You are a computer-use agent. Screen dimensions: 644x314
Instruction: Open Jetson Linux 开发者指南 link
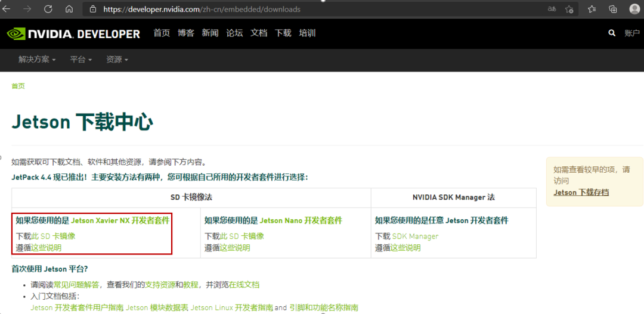point(231,307)
